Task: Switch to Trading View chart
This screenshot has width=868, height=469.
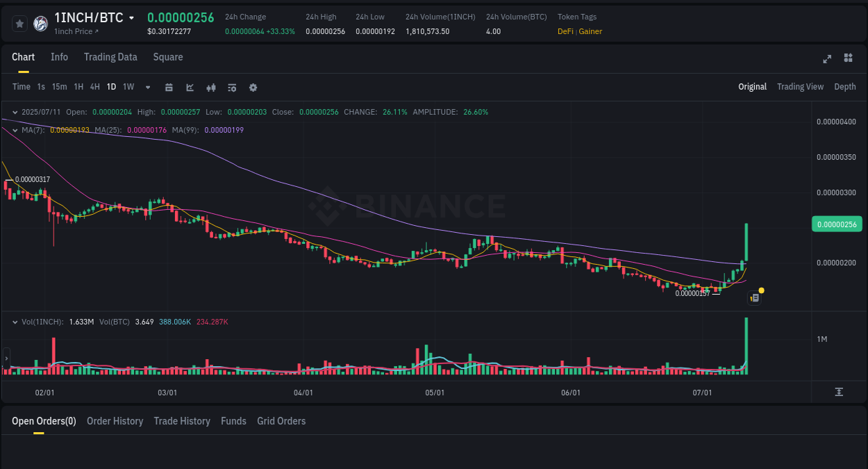Action: pyautogui.click(x=800, y=87)
